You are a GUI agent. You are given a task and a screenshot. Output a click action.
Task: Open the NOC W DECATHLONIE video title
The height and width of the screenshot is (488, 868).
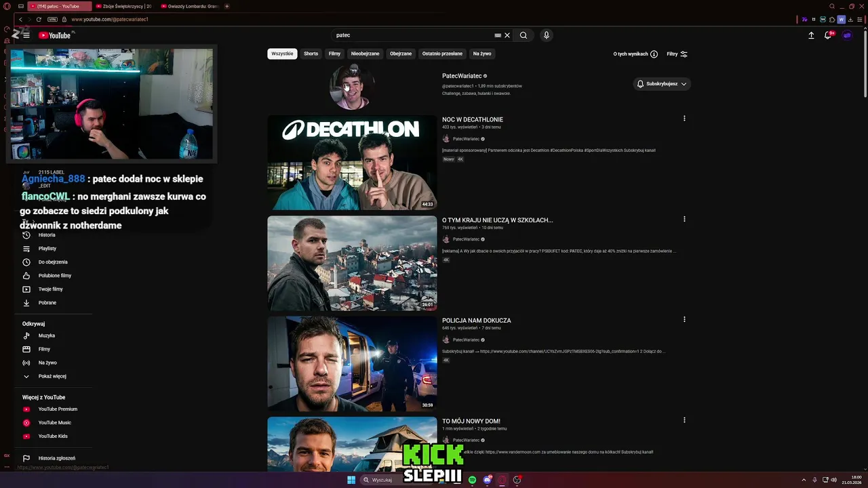(x=473, y=119)
